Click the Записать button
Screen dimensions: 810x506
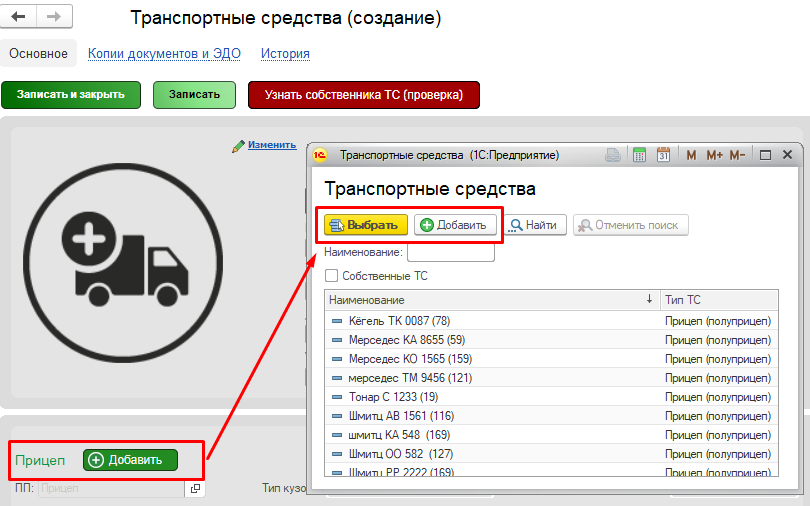tap(194, 94)
